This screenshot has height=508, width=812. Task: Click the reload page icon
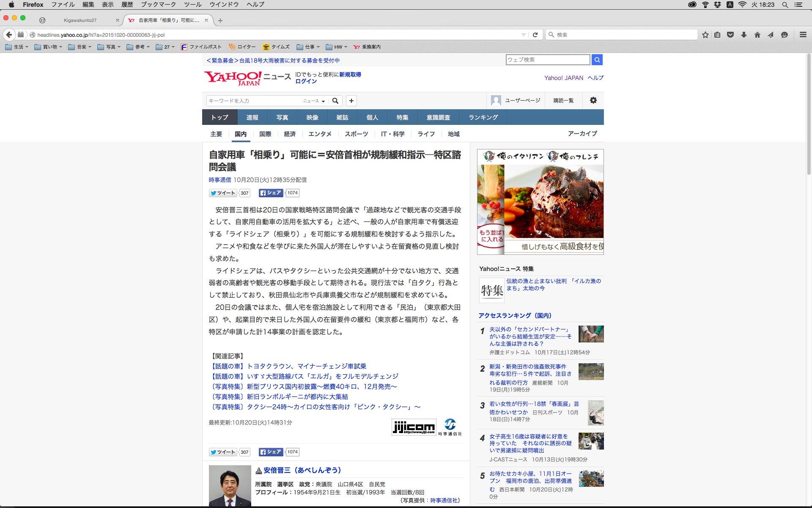click(x=535, y=35)
